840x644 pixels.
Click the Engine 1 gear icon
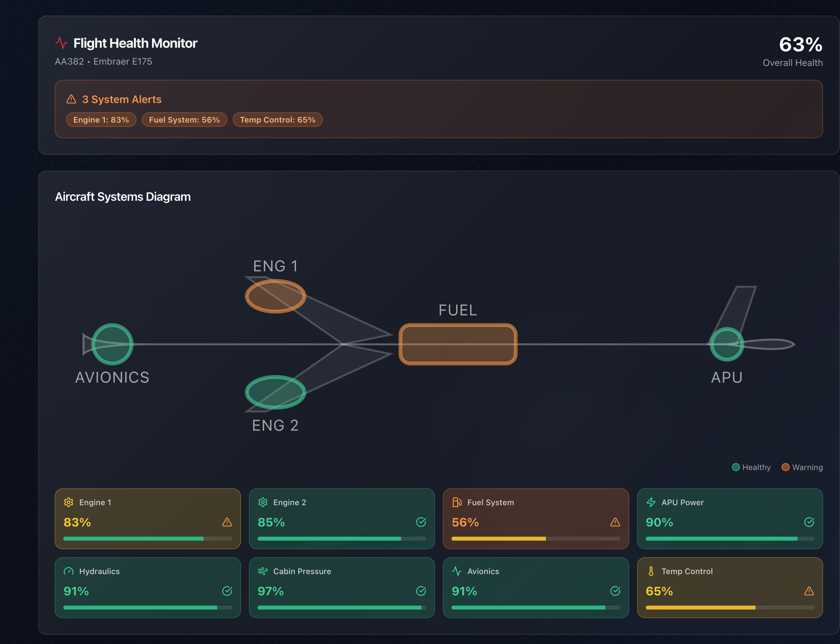[x=69, y=502]
